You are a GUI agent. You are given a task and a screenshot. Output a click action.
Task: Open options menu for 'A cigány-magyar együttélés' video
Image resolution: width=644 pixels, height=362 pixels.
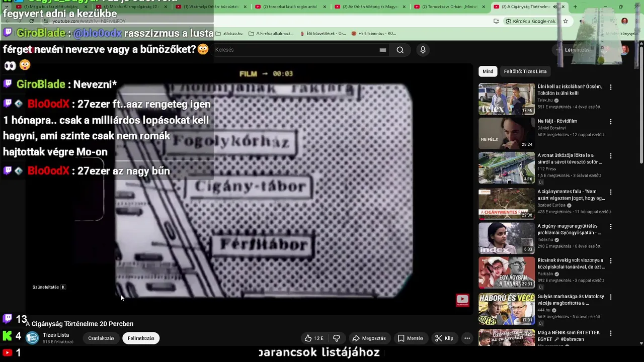click(611, 227)
